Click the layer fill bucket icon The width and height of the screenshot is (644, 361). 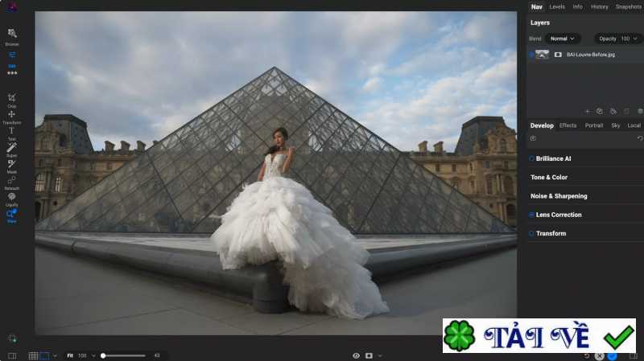pos(613,111)
